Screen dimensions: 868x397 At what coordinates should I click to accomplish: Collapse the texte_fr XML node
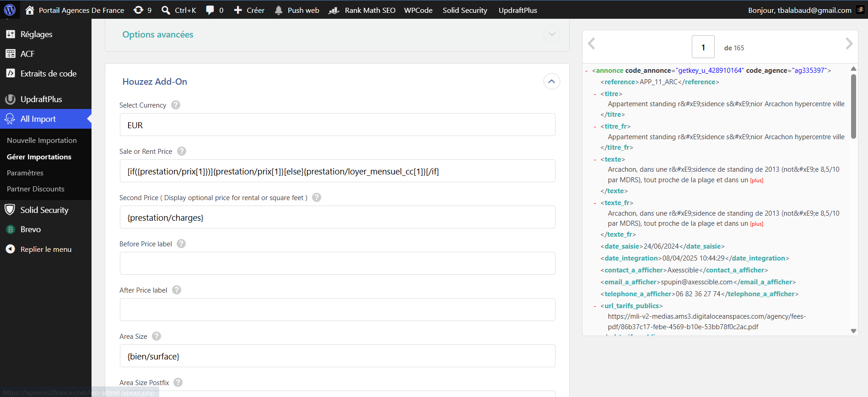[595, 203]
